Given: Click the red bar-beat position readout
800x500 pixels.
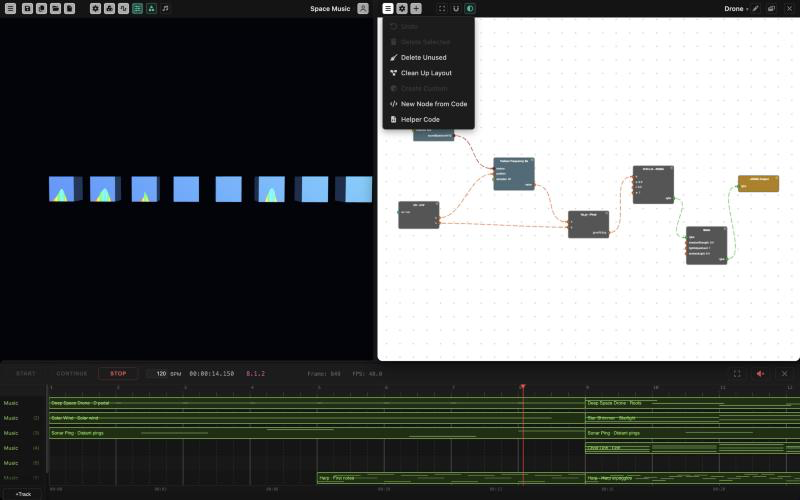Looking at the screenshot, I should pos(256,373).
